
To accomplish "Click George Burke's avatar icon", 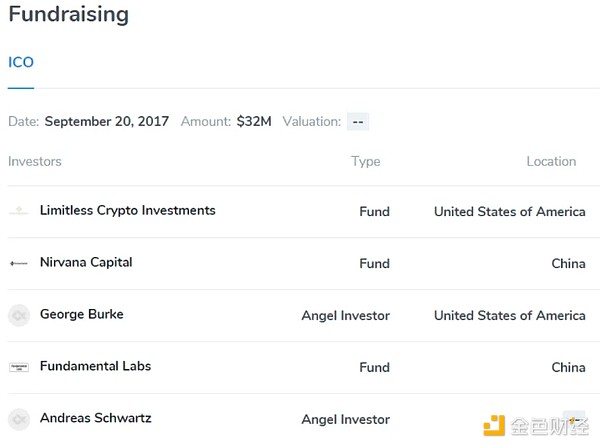I will click(x=18, y=315).
